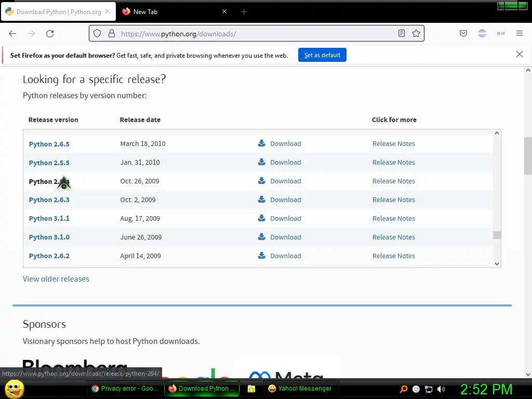Viewport: 532px width, 399px height.
Task: Open the extensions toolbar icon beside the menu
Action: click(501, 33)
